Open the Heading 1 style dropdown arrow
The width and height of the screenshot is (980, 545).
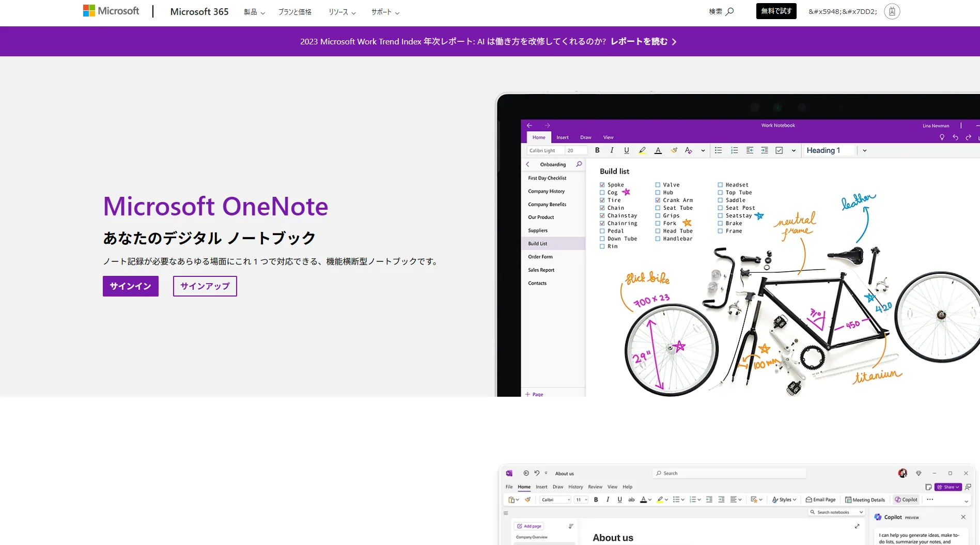tap(864, 150)
